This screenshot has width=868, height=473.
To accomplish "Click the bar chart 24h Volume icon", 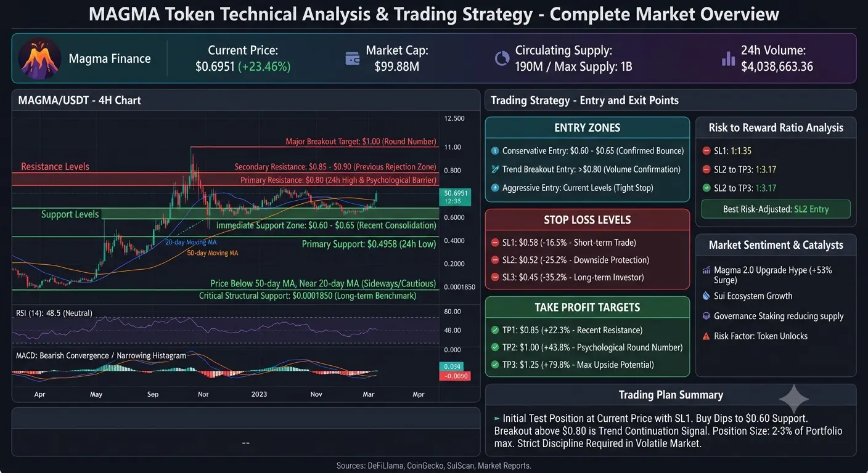I will 728,59.
